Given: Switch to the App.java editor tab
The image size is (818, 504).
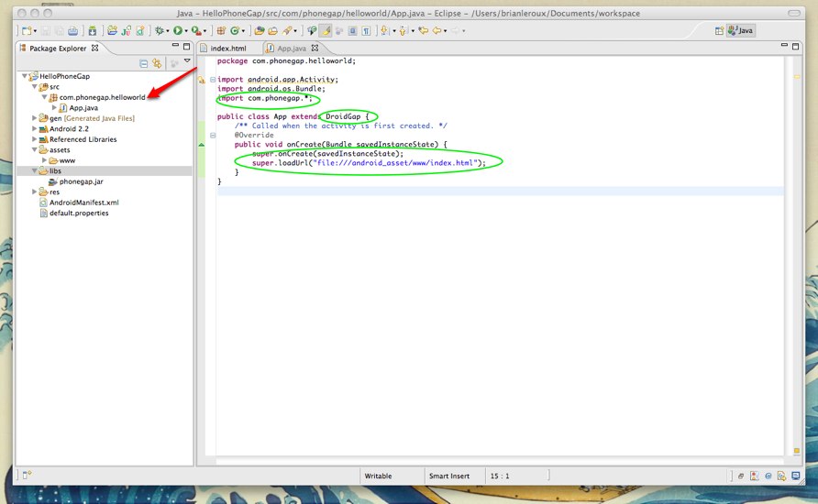Looking at the screenshot, I should click(291, 49).
